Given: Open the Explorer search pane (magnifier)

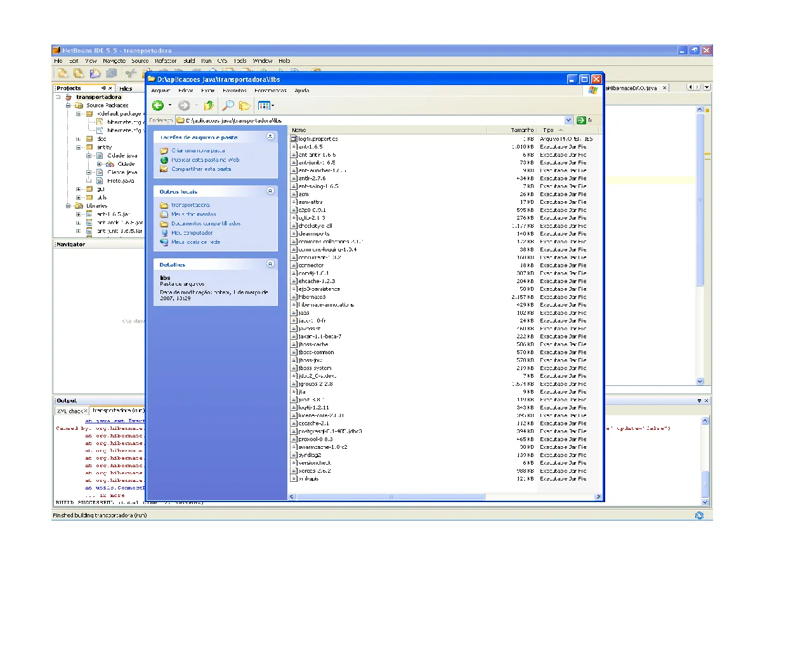Looking at the screenshot, I should [228, 105].
